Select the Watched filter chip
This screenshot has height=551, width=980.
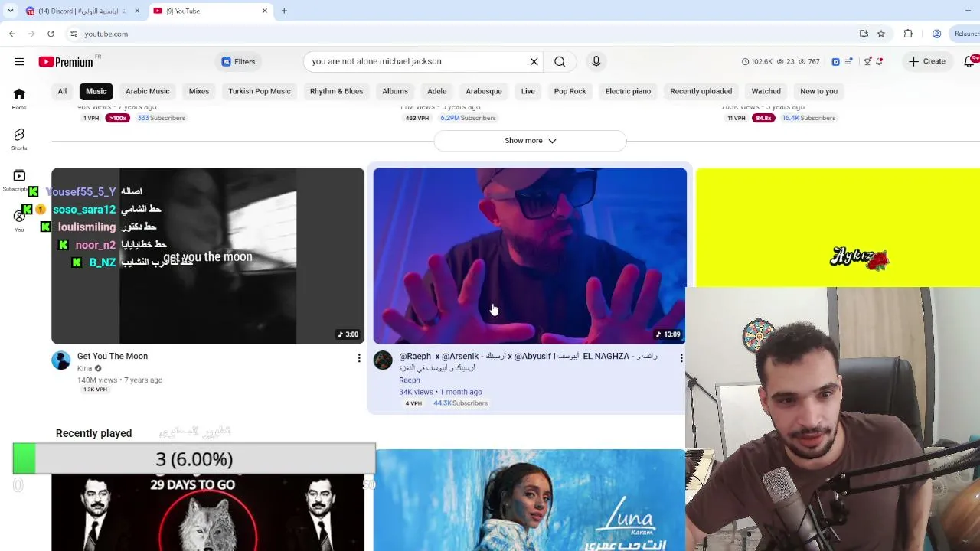(x=766, y=91)
